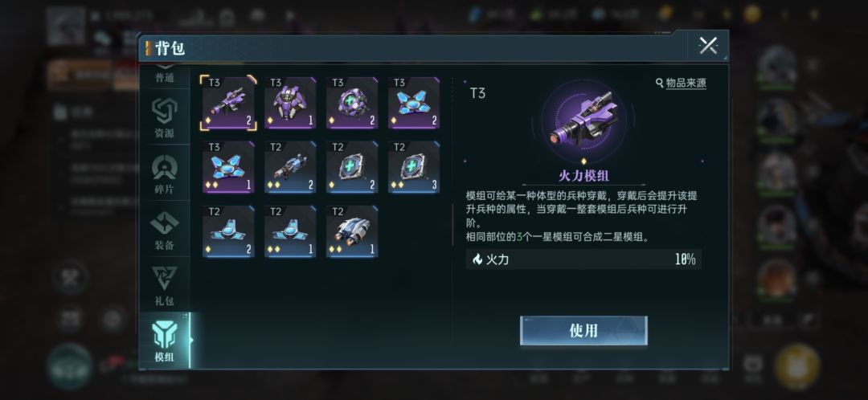This screenshot has height=400, width=868.
Task: Open the 模组 modules tab
Action: (165, 341)
